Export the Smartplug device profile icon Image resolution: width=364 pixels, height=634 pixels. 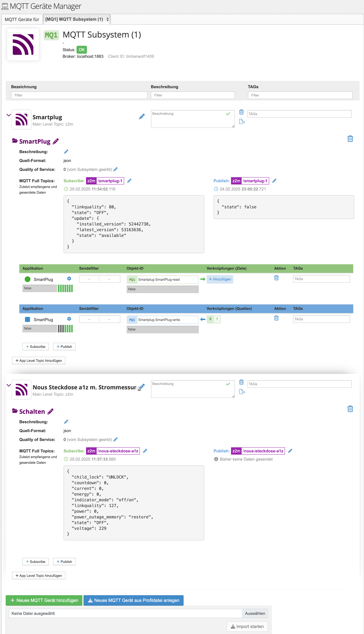(242, 122)
